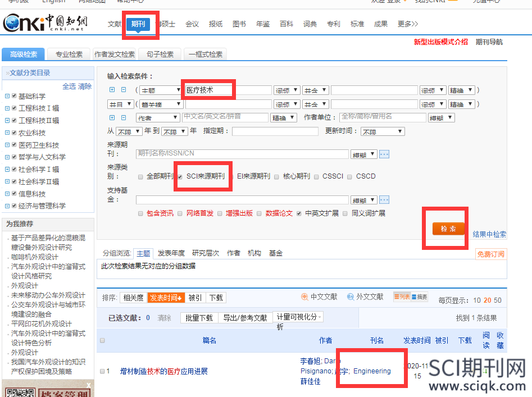Click the 外文文献 icon
This screenshot has width=532, height=397.
[x=350, y=297]
